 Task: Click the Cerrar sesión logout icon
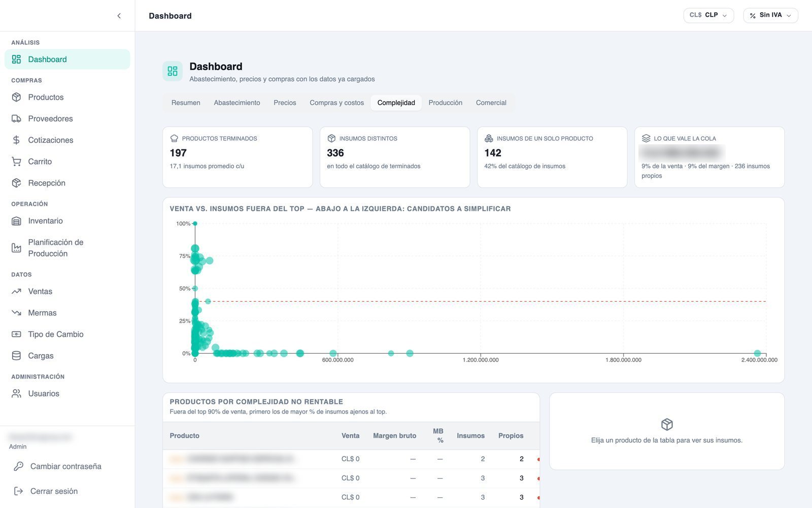pos(19,491)
